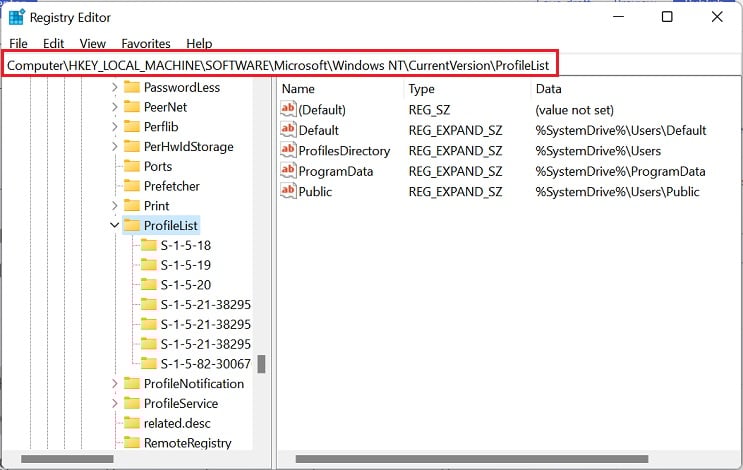Click the Registry Editor title bar icon
The height and width of the screenshot is (470, 743).
[17, 17]
